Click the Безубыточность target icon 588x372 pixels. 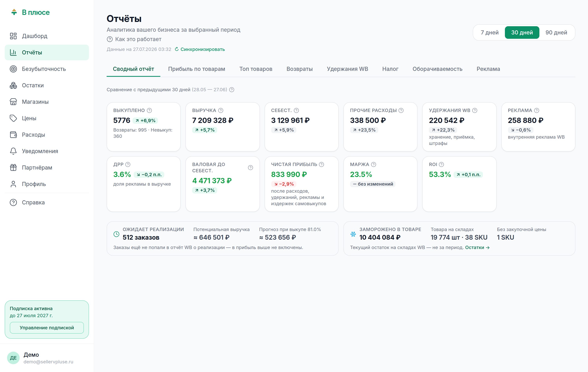[13, 69]
